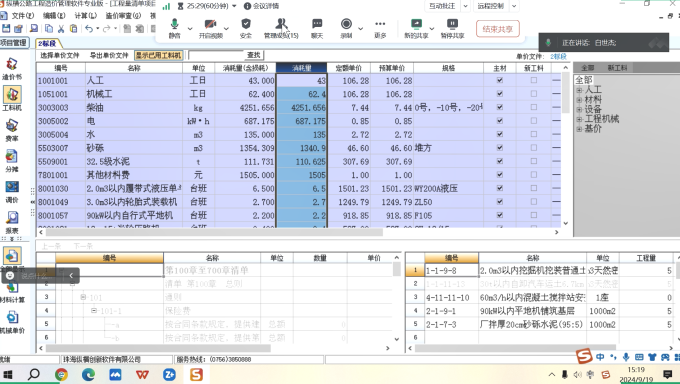Click the 暂停共享 pause icon
The height and width of the screenshot is (384, 680).
tap(452, 28)
